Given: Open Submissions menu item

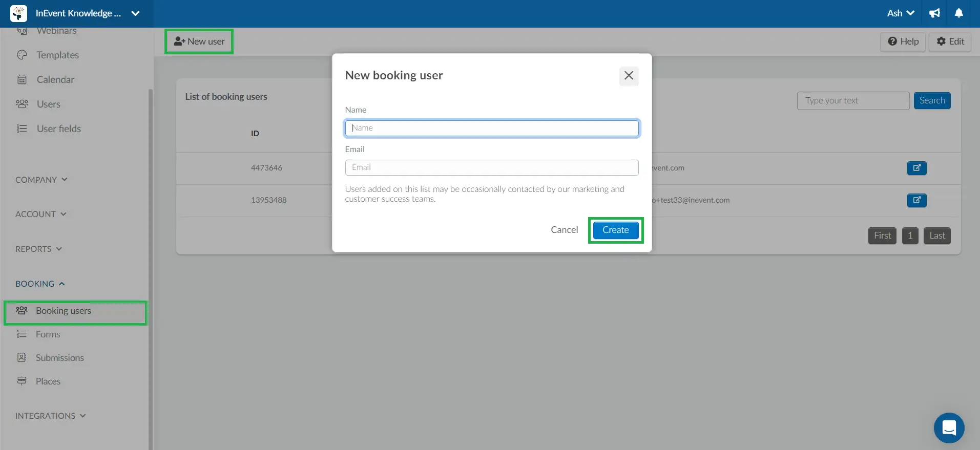Looking at the screenshot, I should point(60,358).
